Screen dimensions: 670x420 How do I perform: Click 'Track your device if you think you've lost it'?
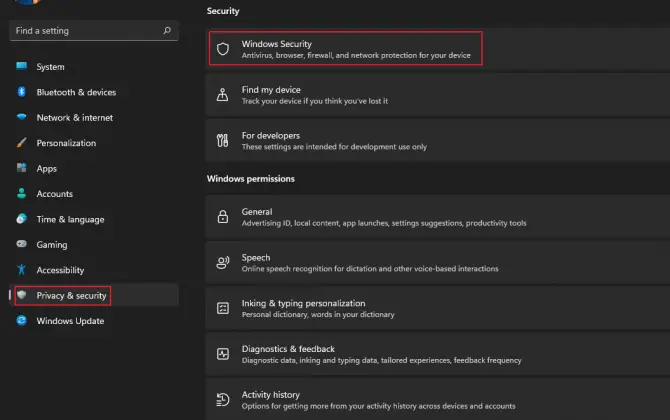tap(315, 101)
